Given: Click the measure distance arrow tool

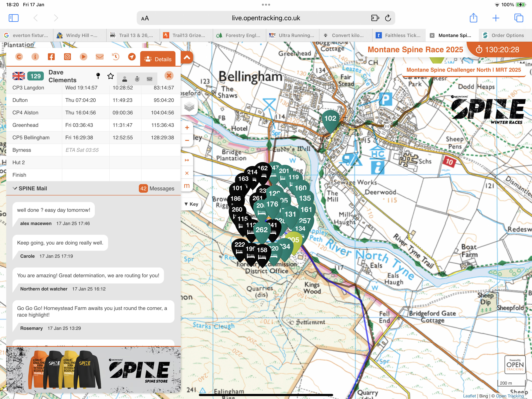Looking at the screenshot, I should [187, 160].
